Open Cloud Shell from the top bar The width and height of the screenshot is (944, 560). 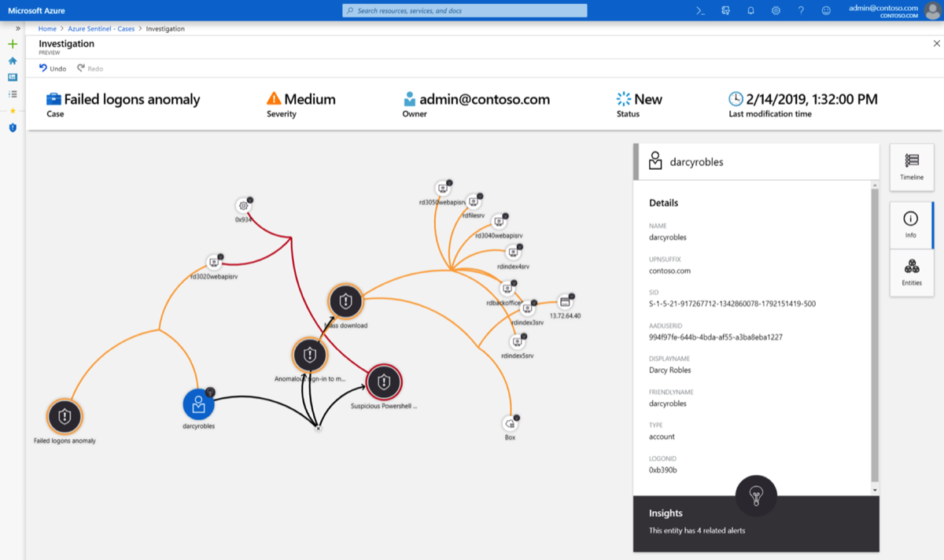[700, 10]
